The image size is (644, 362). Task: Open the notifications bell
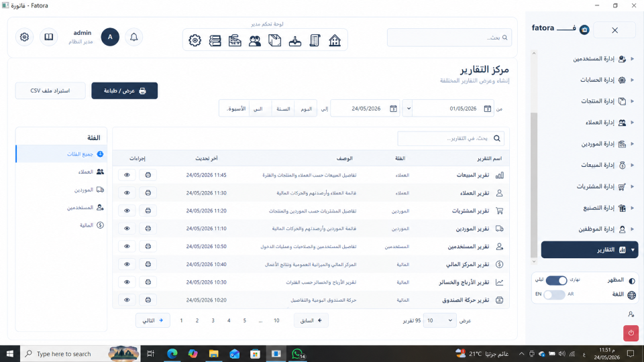(134, 37)
